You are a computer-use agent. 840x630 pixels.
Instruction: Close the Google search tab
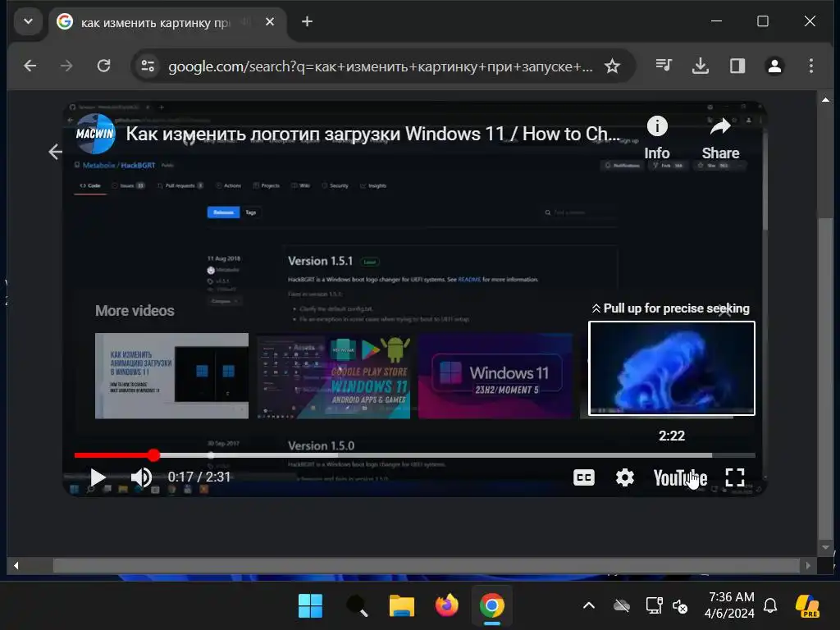[x=270, y=22]
